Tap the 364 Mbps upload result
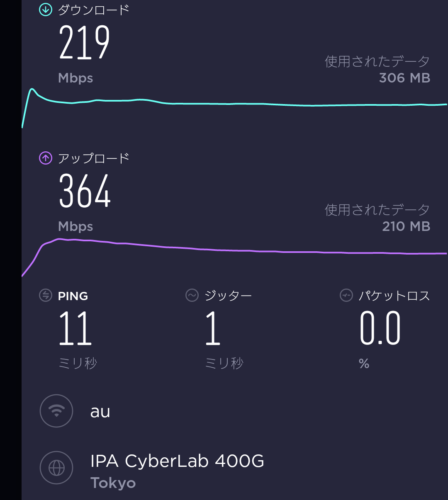448x500 pixels. point(85,191)
